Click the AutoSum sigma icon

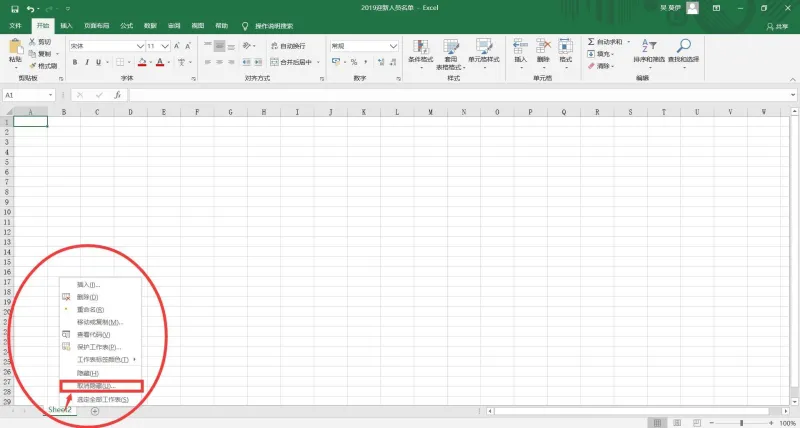[591, 42]
